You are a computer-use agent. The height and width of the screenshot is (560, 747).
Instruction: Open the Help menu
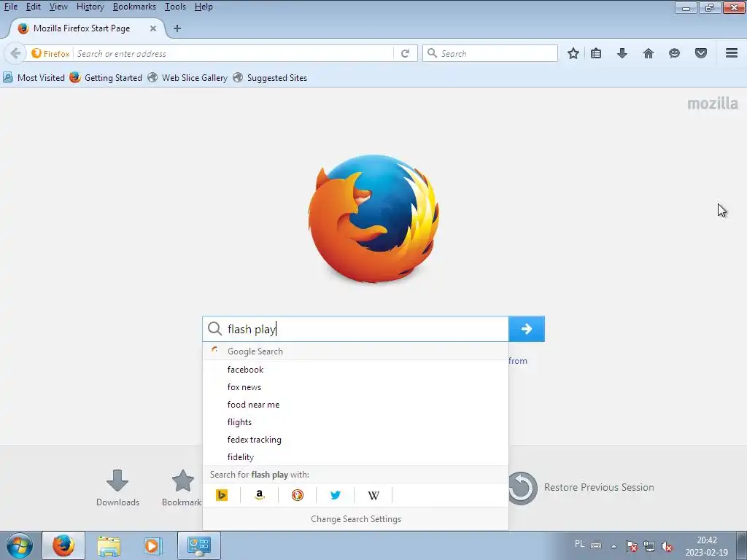204,7
